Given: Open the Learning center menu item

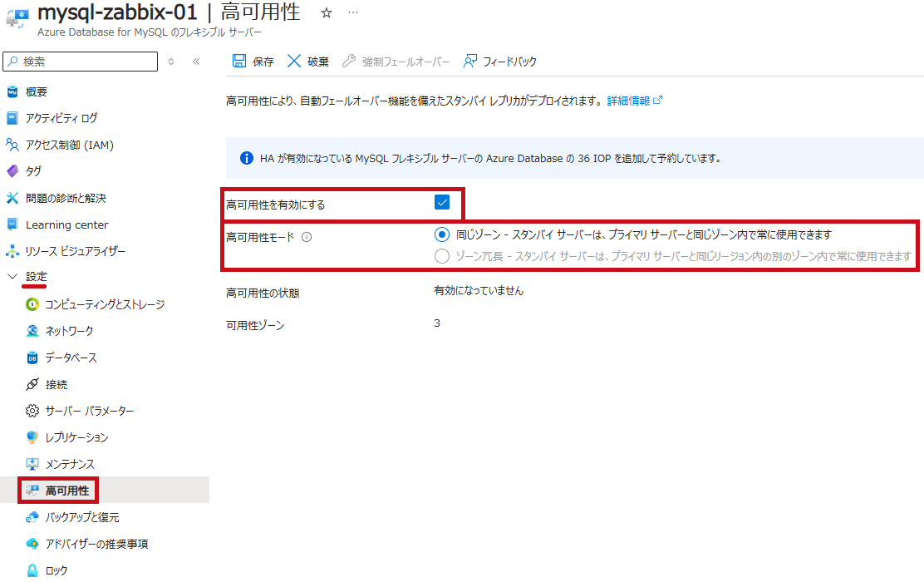Looking at the screenshot, I should click(67, 224).
